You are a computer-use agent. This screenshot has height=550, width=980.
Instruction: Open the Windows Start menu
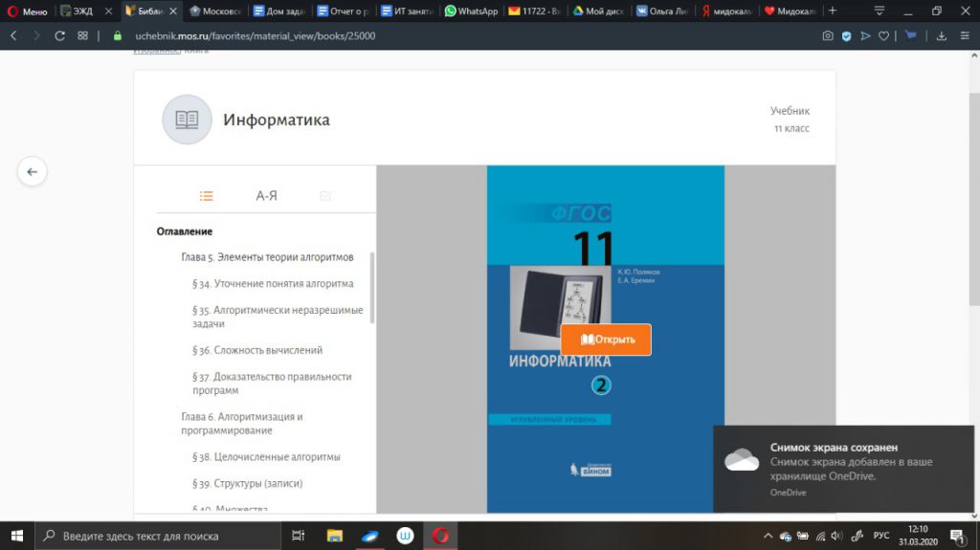[17, 536]
